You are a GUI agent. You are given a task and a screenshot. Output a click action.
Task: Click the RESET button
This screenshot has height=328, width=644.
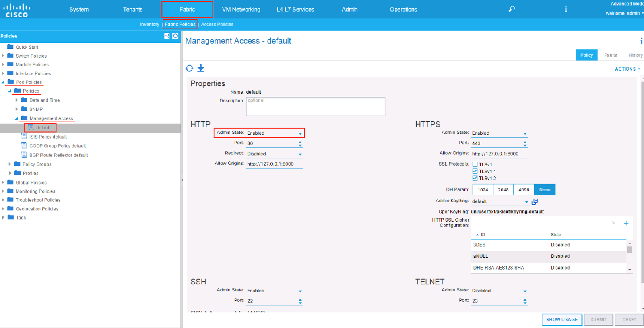[x=629, y=320]
